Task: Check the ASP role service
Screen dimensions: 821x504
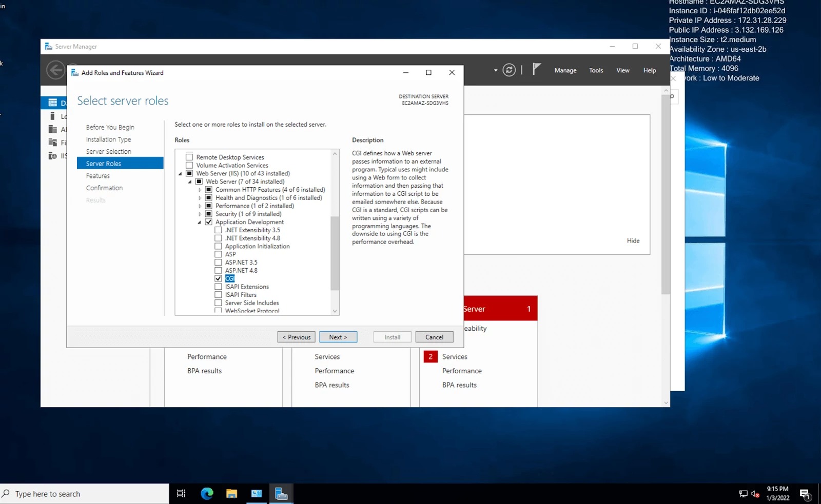Action: pos(218,254)
